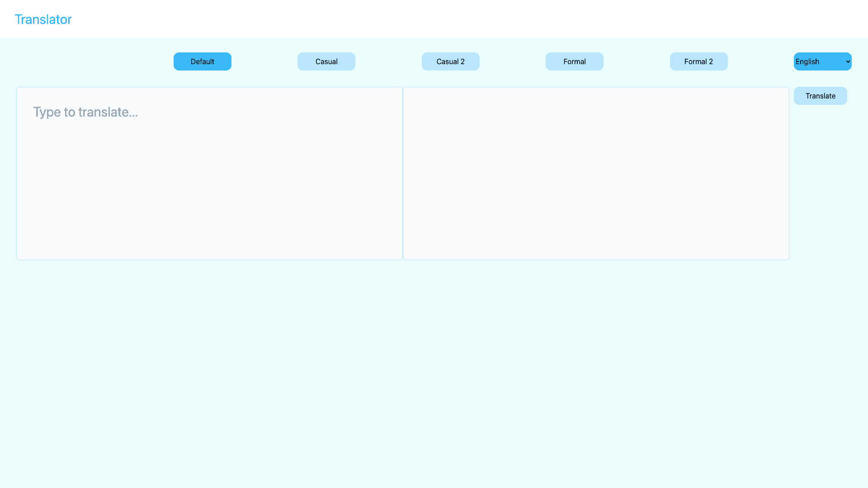
Task: Click the chevron arrow of language selector
Action: (x=848, y=61)
